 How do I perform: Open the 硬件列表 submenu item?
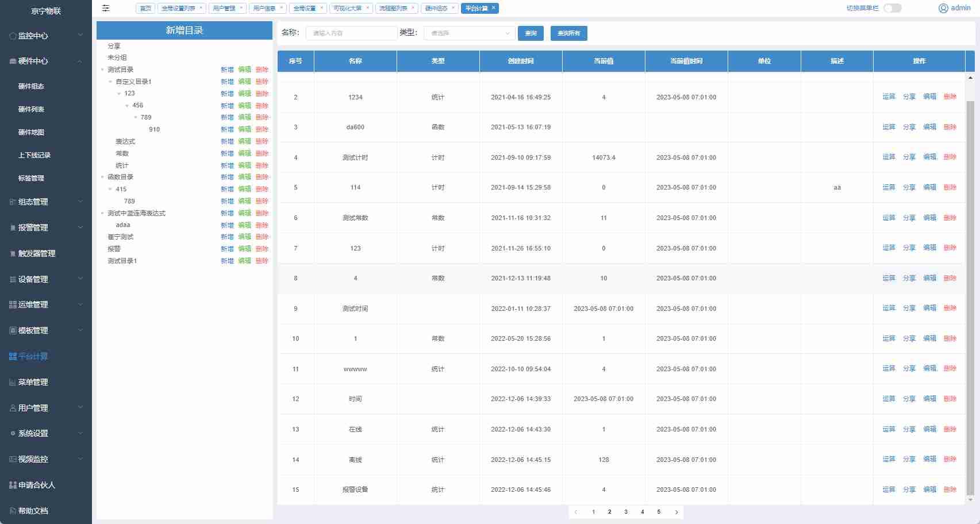click(31, 109)
